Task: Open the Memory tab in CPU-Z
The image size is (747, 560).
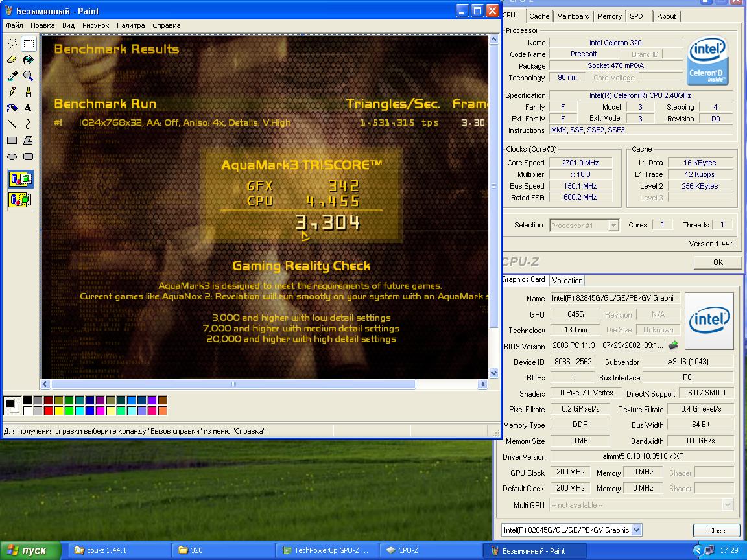Action: [x=610, y=16]
